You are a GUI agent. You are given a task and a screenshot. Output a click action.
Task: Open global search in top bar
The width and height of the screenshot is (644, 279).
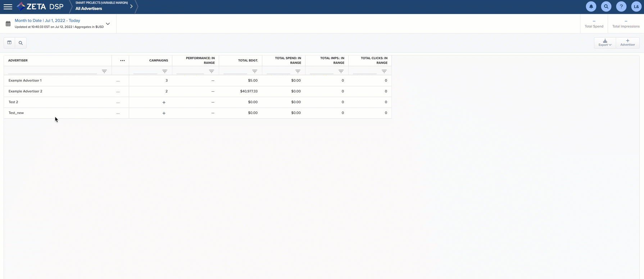point(606,6)
